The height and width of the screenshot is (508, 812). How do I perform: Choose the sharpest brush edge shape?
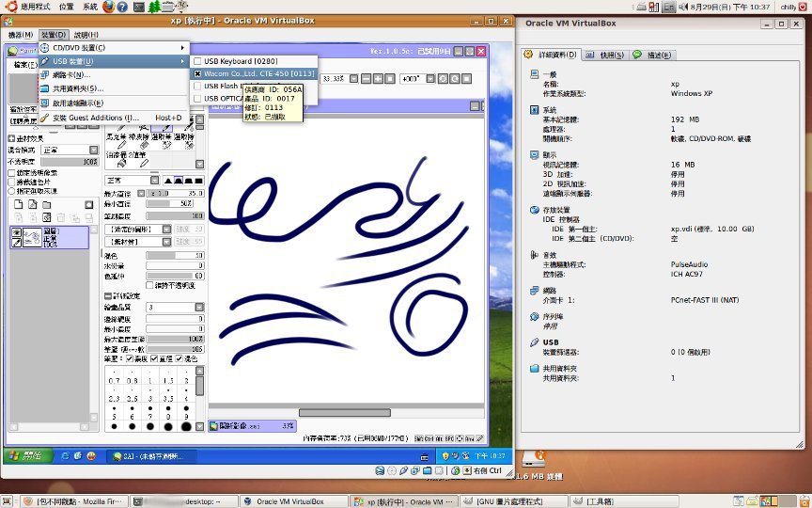(x=168, y=181)
